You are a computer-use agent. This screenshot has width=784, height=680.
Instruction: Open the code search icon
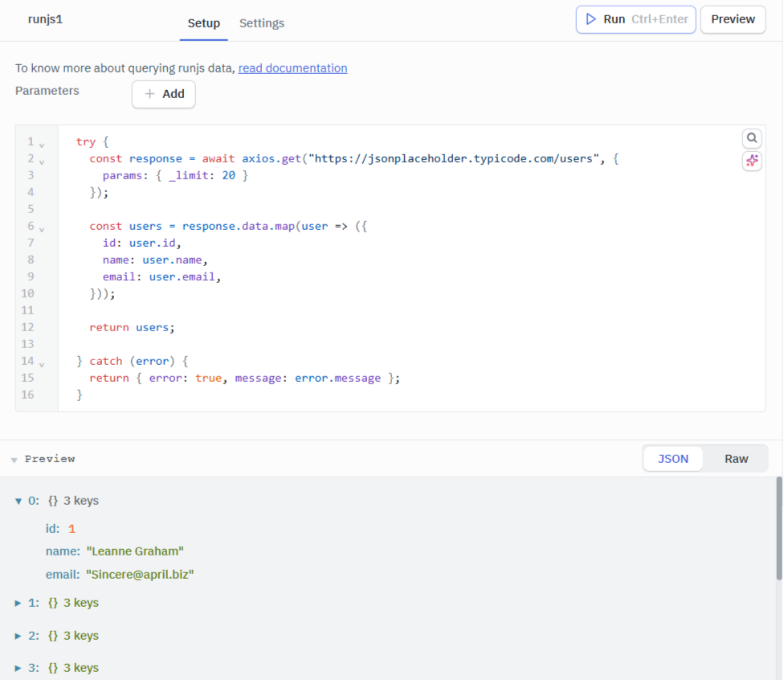(751, 137)
